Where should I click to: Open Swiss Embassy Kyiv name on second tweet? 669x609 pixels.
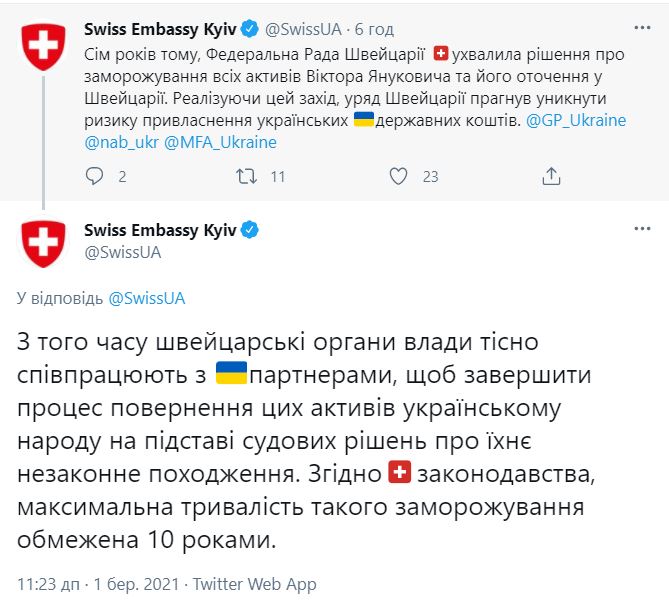160,230
